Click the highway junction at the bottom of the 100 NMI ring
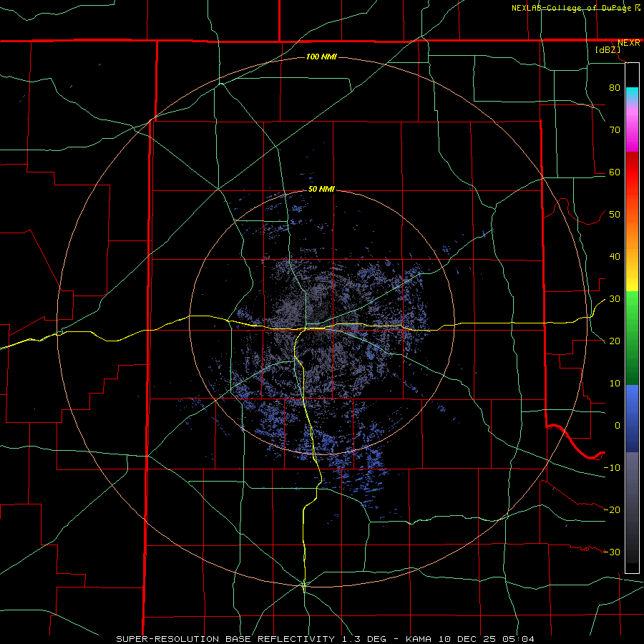Screen dimensions: 644x644 (x=303, y=585)
